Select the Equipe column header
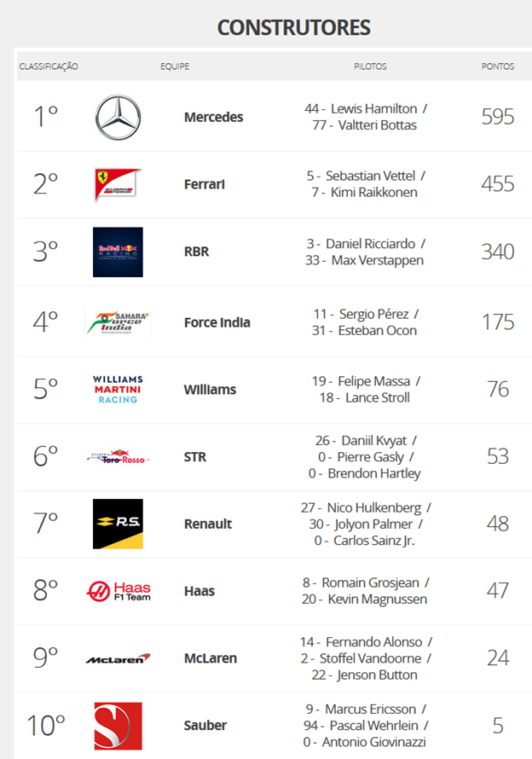The image size is (532, 759). (175, 66)
